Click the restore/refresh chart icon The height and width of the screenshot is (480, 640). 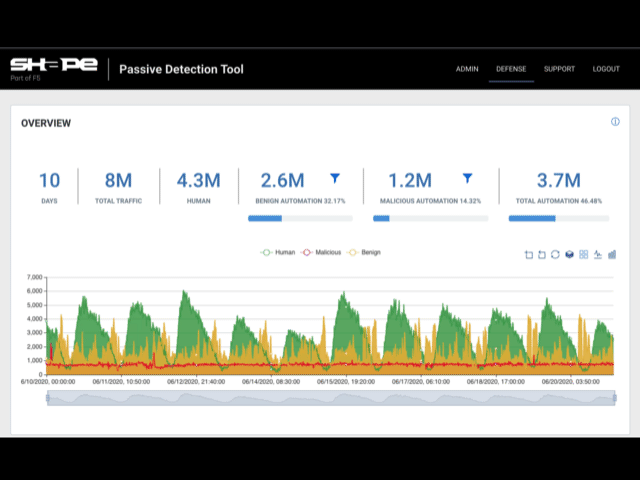(556, 254)
